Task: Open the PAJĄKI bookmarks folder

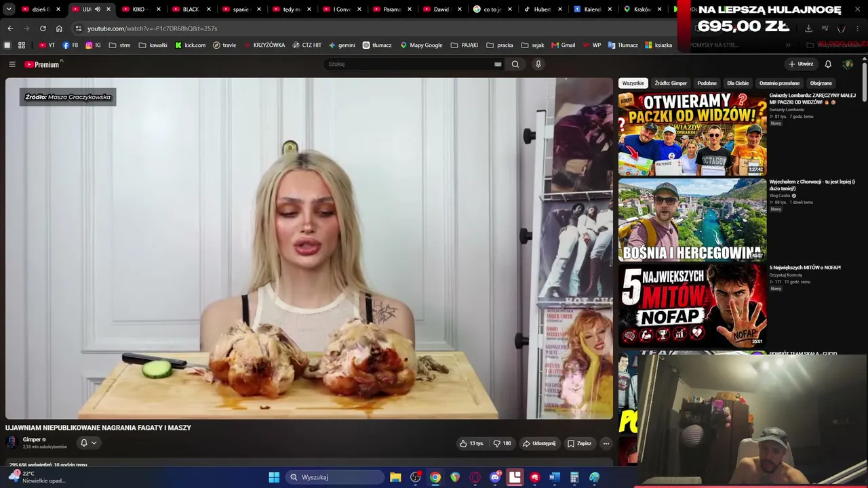Action: click(465, 45)
